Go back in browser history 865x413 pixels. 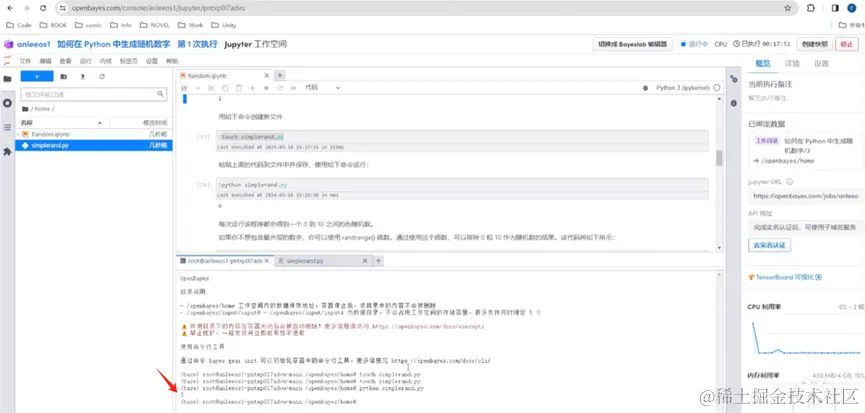pyautogui.click(x=10, y=8)
